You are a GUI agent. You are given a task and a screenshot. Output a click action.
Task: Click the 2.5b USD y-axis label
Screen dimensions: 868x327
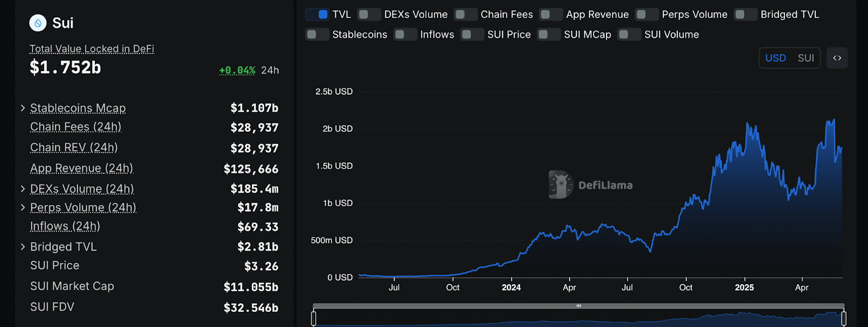[x=334, y=92]
